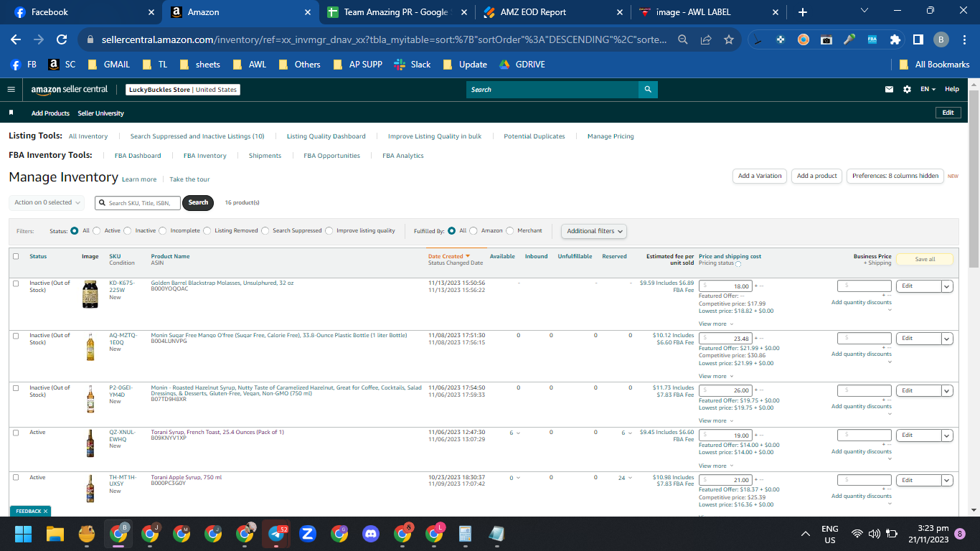
Task: Tick the checkbox for Golden Barrel Blackstrap Molasses
Action: tap(16, 283)
